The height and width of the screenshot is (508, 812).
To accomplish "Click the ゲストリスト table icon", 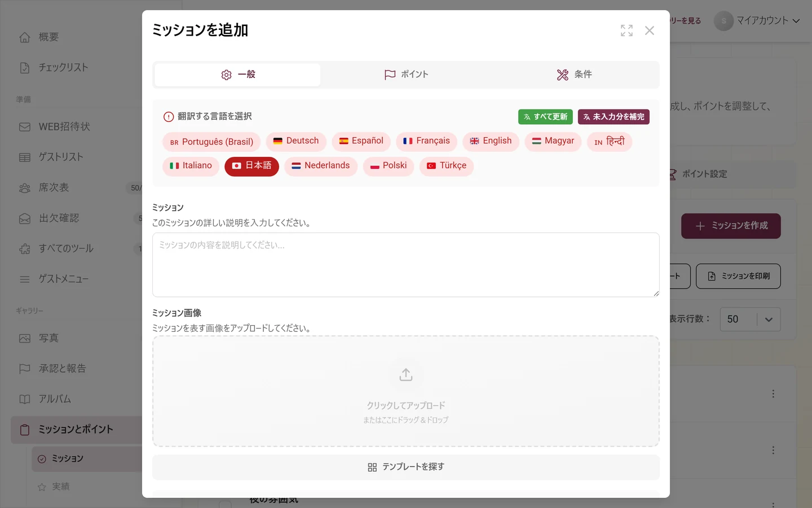I will tap(25, 157).
